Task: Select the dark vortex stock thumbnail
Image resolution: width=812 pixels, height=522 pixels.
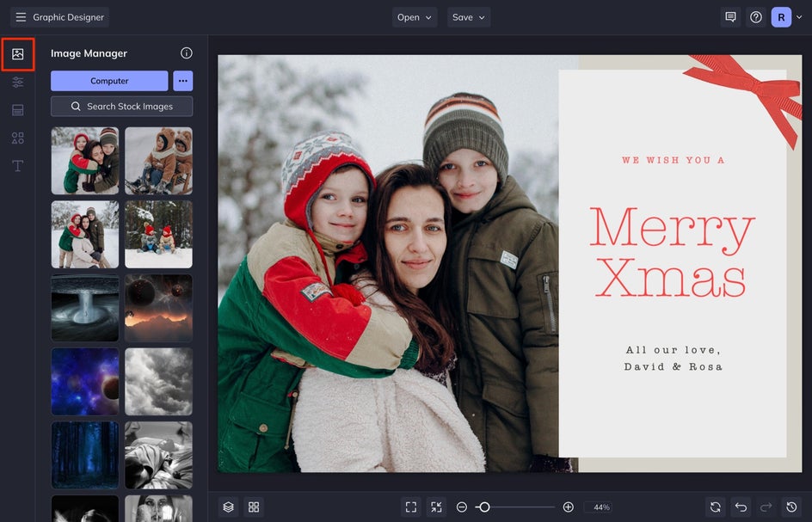Action: tap(85, 308)
